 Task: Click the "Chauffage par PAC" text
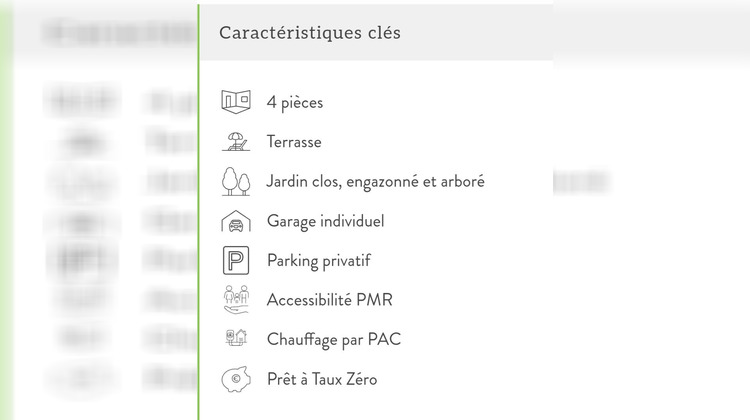click(x=333, y=340)
